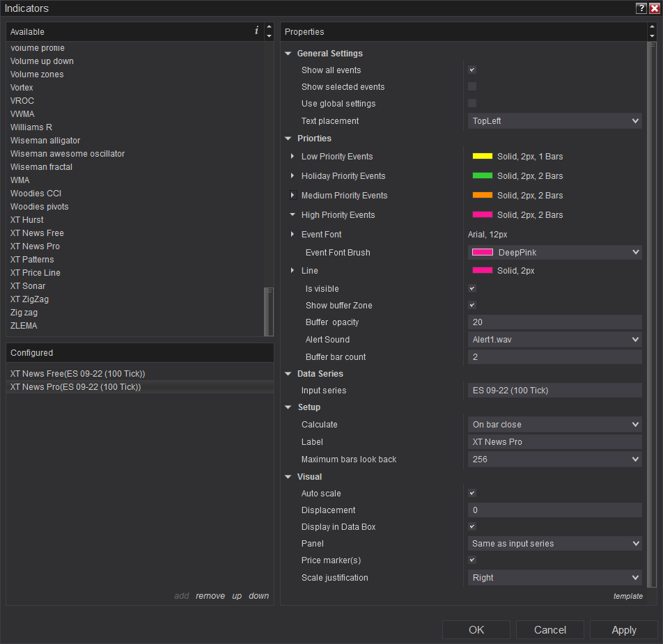
Task: Collapse the Priorties section
Action: 288,138
